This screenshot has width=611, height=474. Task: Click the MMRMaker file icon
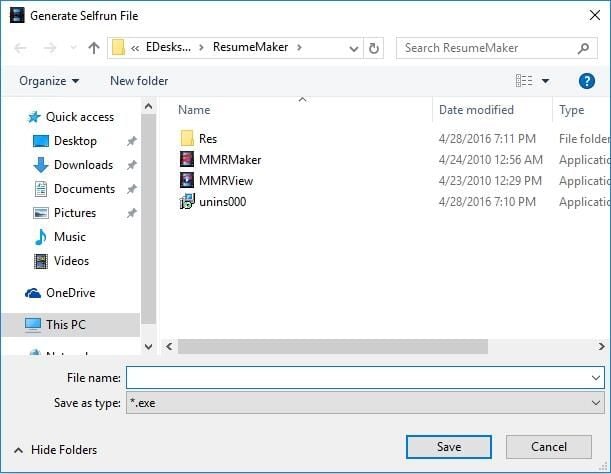tap(187, 159)
